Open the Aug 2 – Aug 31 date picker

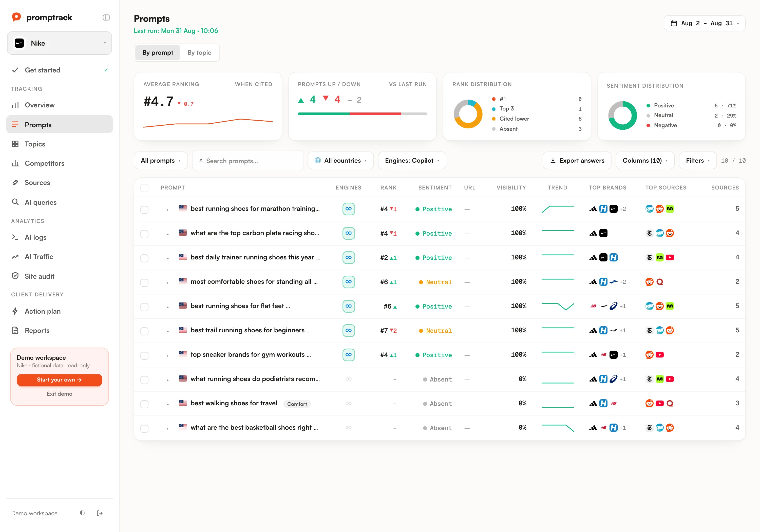tap(704, 24)
